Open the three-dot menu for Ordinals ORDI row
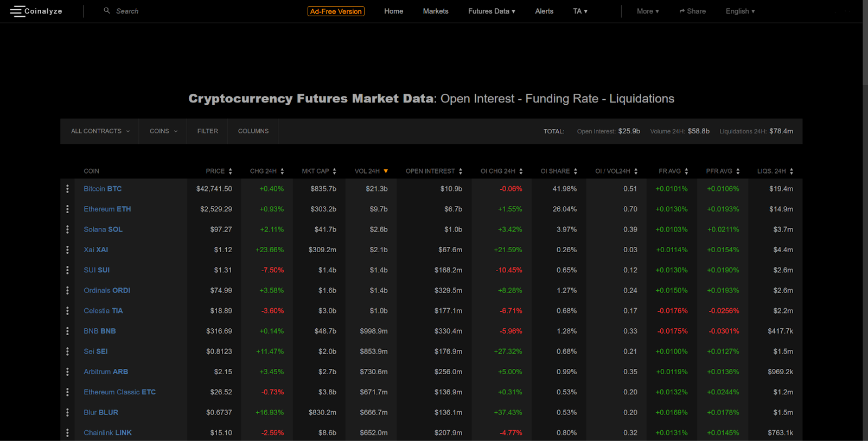Image resolution: width=868 pixels, height=441 pixels. pyautogui.click(x=67, y=290)
